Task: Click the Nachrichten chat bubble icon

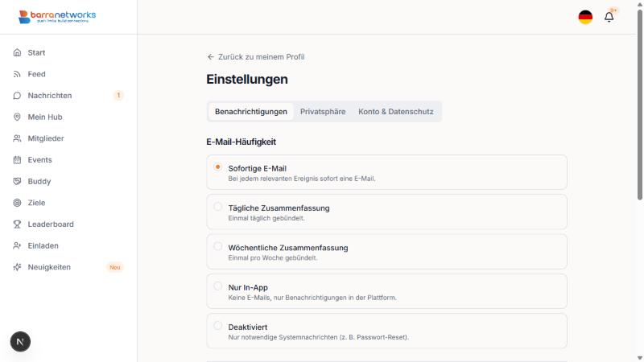Action: tap(17, 95)
